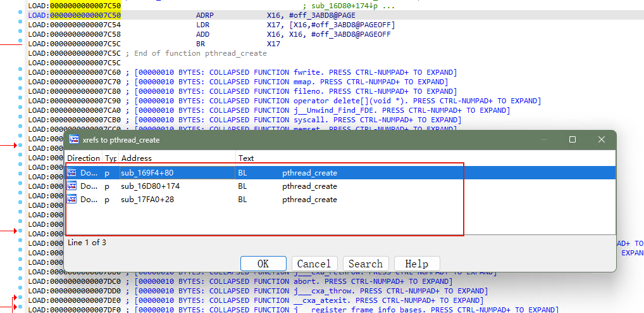Click the breakpoint dot beside address 7C54
The width and height of the screenshot is (644, 313).
(20, 22)
